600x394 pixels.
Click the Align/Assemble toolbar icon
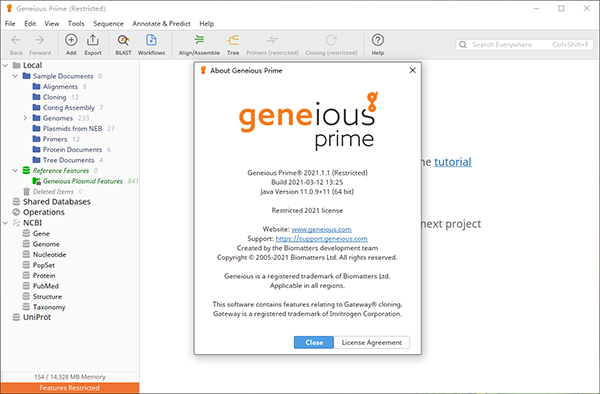click(199, 40)
